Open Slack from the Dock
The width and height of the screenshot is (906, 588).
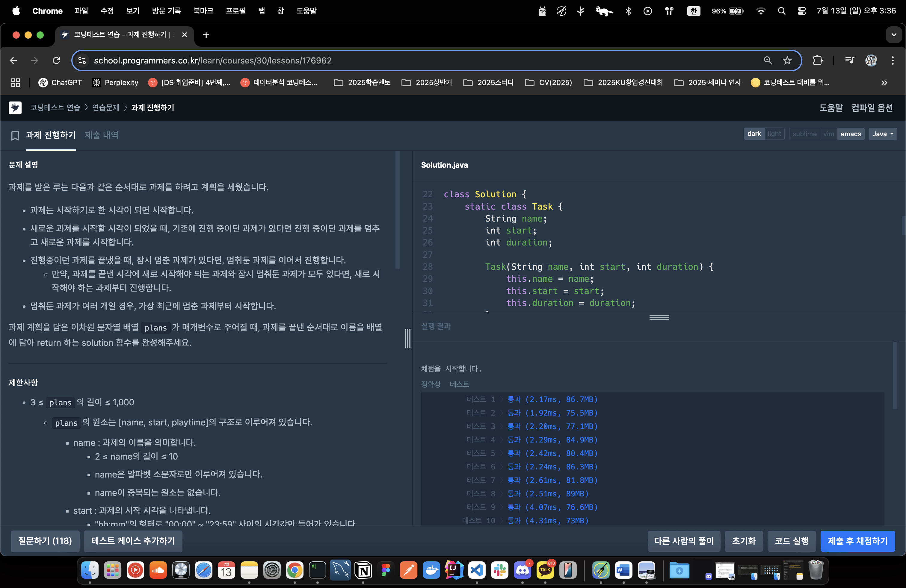click(x=499, y=570)
